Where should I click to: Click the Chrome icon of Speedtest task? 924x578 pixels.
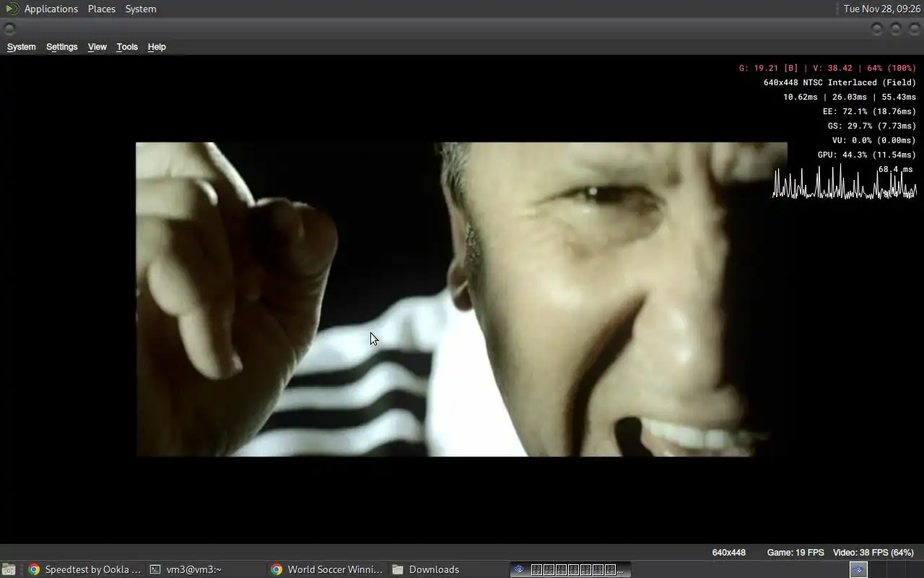34,569
